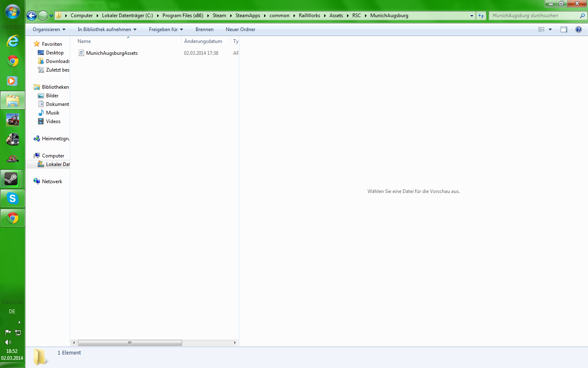Screen dimensions: 588x368
Task: Change the view with the view icon
Action: (541, 29)
